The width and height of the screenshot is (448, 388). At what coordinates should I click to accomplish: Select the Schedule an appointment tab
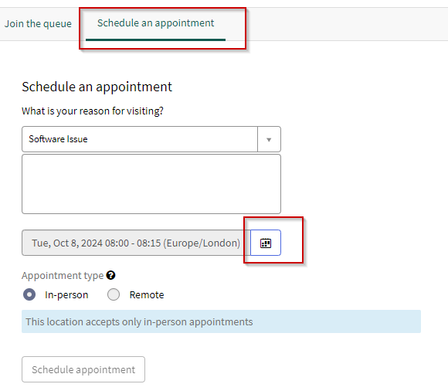click(x=156, y=23)
